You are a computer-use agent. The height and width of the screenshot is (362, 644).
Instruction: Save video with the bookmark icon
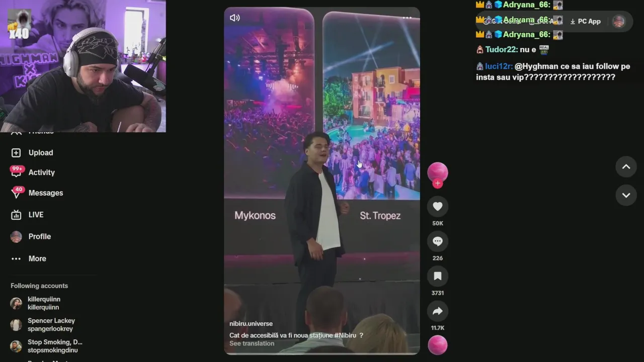tap(438, 276)
